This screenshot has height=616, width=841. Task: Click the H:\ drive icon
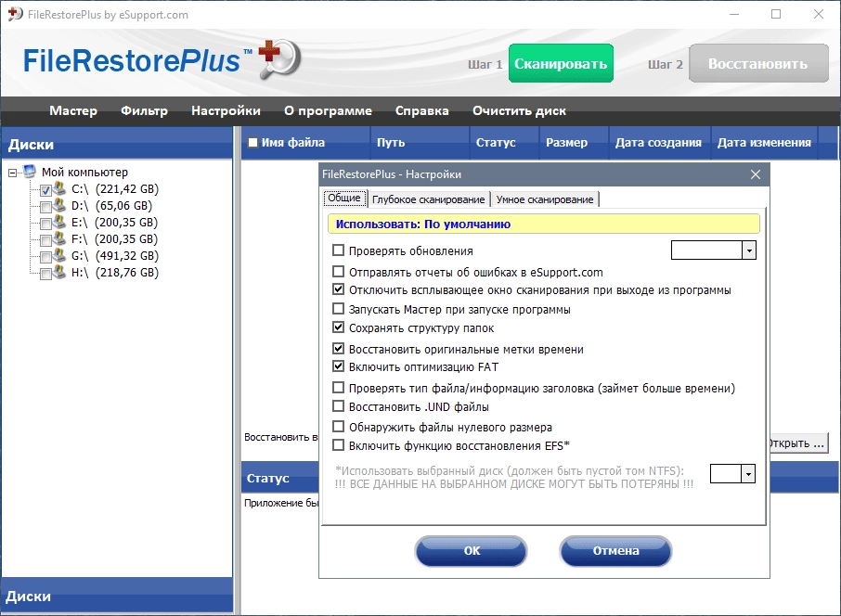click(x=59, y=271)
